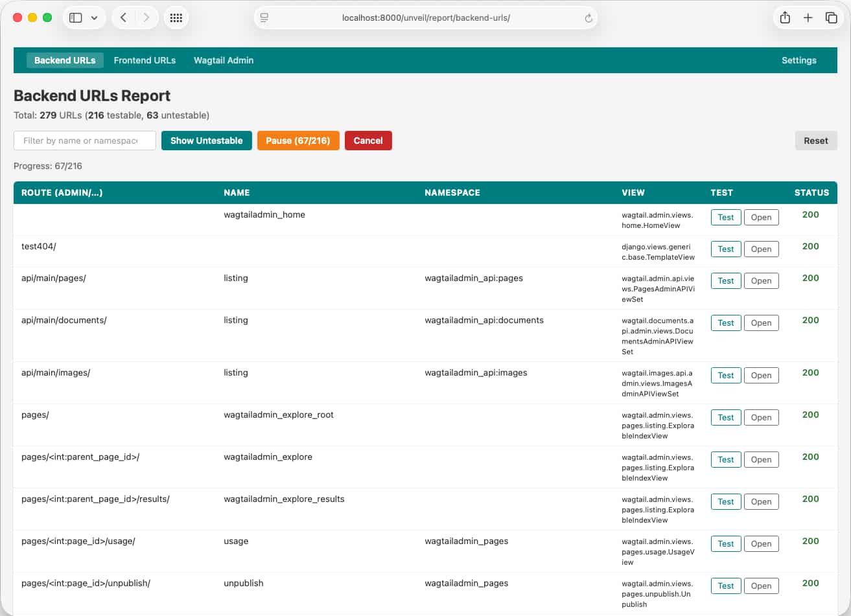Click the NAMESPACE column header

[452, 192]
